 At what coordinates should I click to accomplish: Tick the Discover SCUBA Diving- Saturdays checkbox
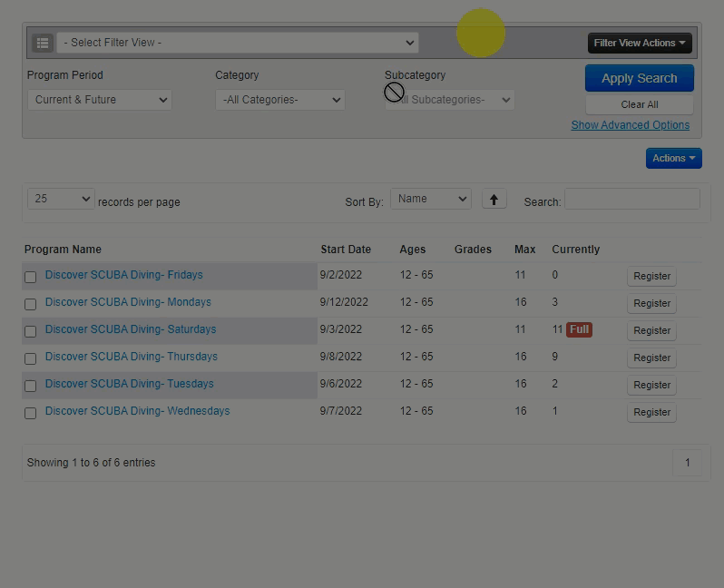point(30,331)
